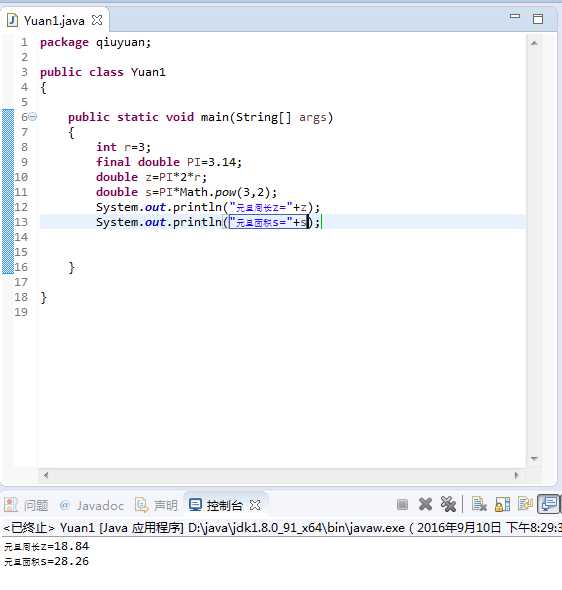The image size is (562, 590).
Task: Maximize the editor pane
Action: (538, 18)
